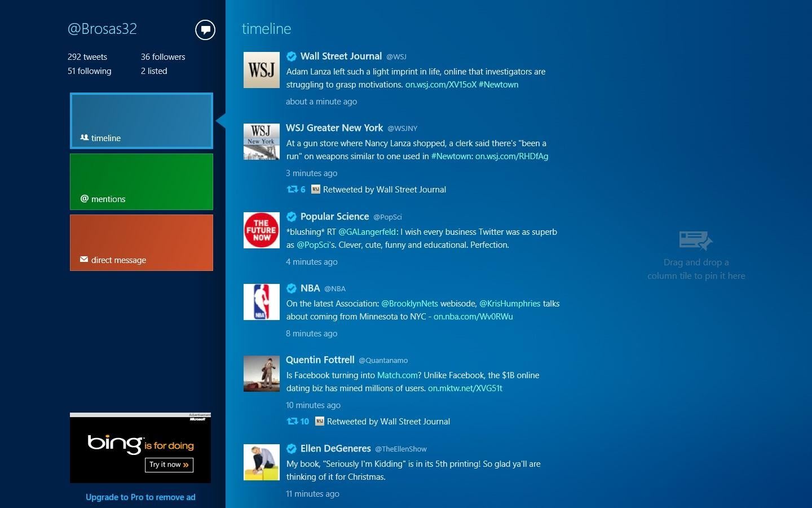Screen dimensions: 812x508
Task: Click the @ icon on mentions tile
Action: (85, 199)
